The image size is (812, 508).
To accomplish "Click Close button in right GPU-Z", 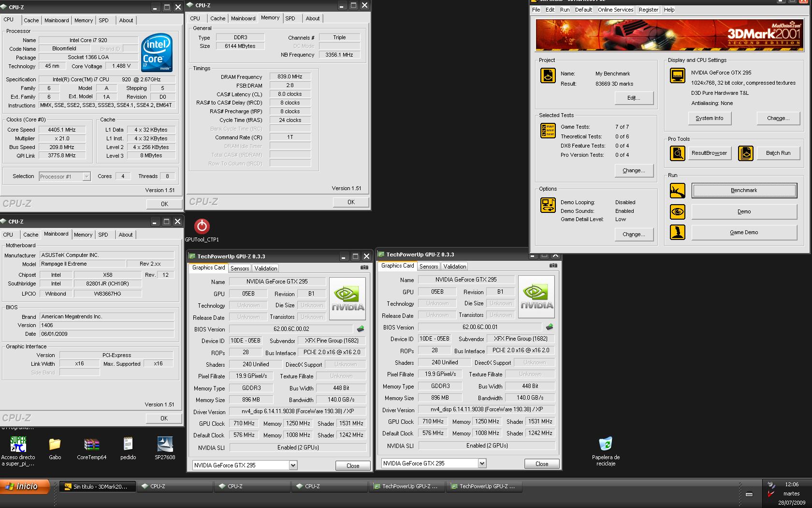I will click(542, 464).
